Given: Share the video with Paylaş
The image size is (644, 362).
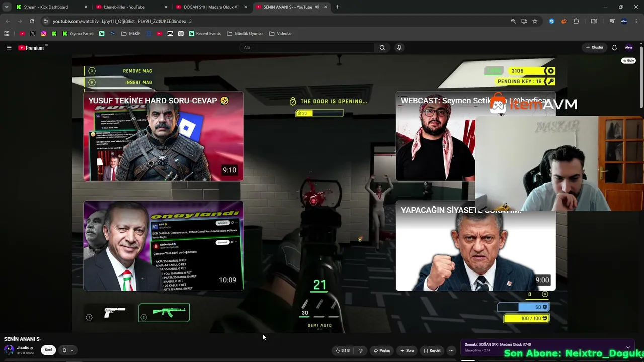Looking at the screenshot, I should click(x=381, y=350).
